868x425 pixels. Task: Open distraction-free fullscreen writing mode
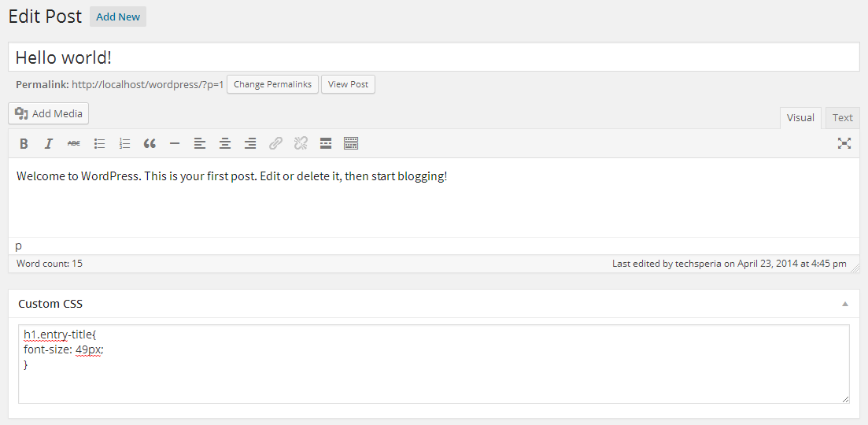point(844,144)
